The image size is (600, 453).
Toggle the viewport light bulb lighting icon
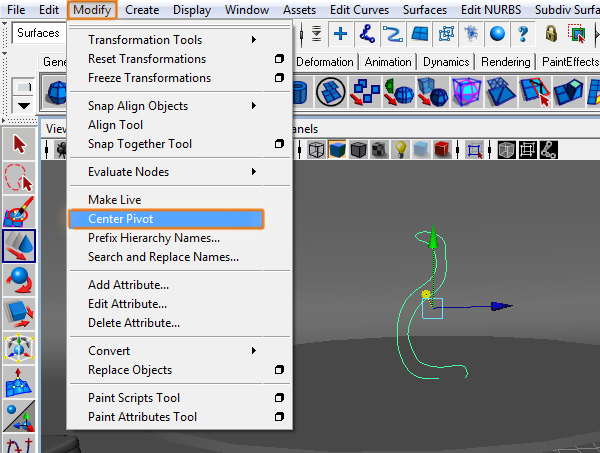[x=401, y=150]
